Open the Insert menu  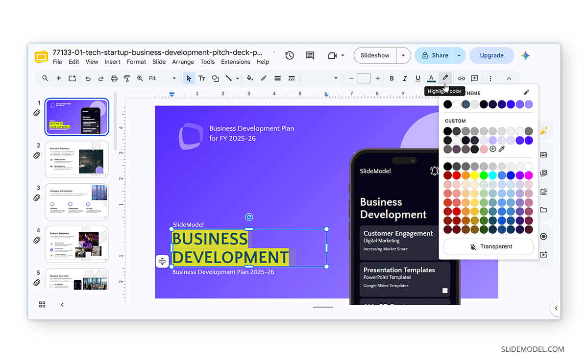point(112,62)
